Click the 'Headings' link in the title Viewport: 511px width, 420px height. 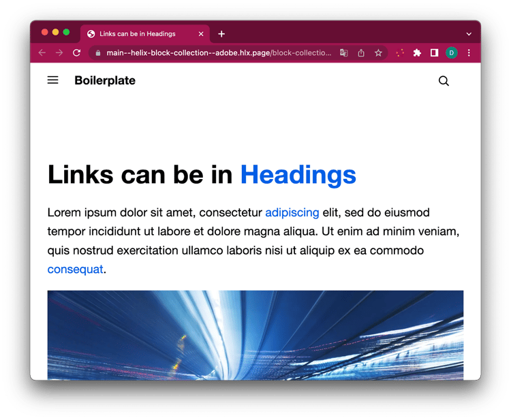pos(298,175)
